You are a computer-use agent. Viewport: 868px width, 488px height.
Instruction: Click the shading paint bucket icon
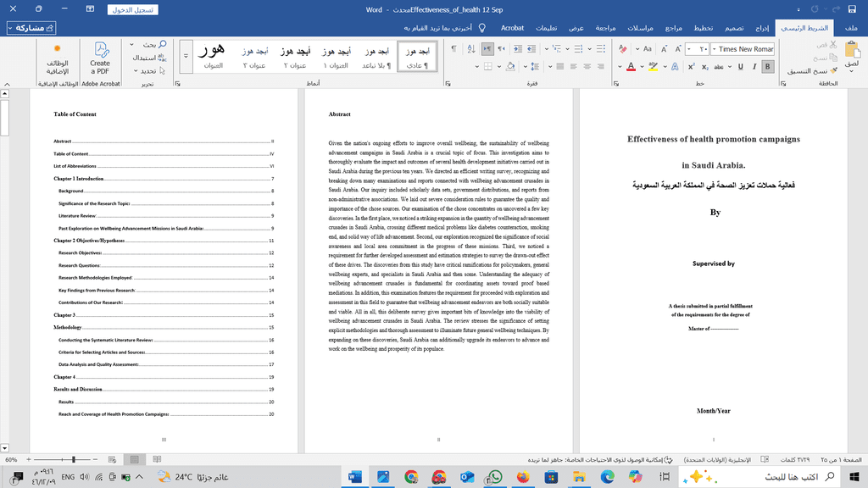pos(510,66)
